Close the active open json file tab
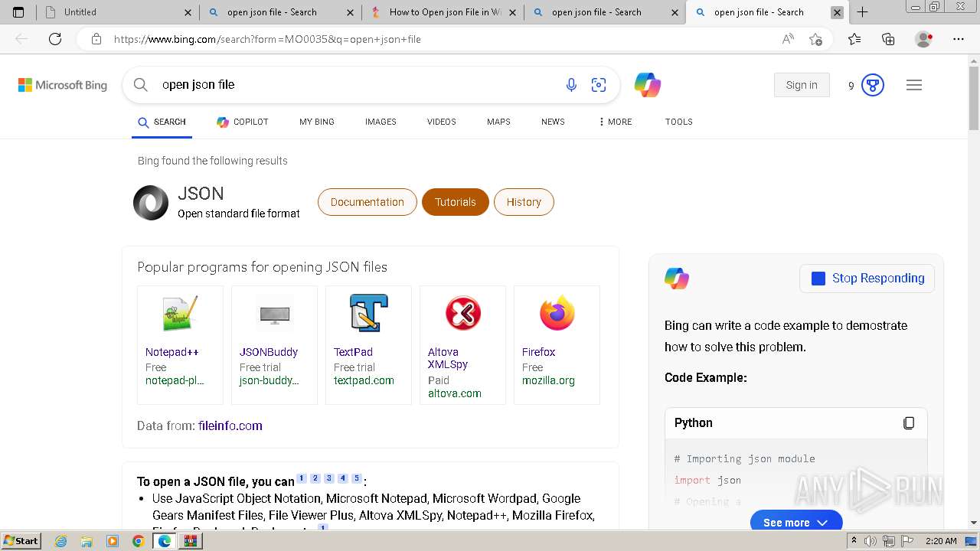980x551 pixels. [x=837, y=12]
